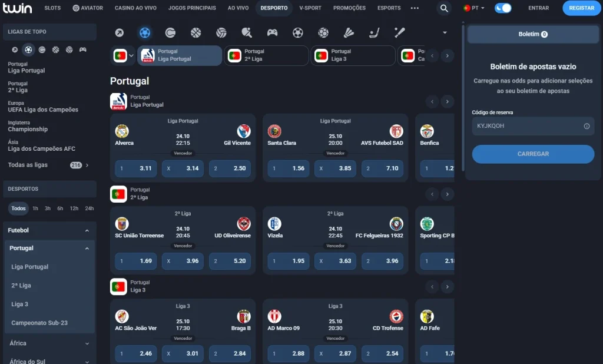This screenshot has width=603, height=364.
Task: Open the more menu ellipsis
Action: tap(415, 8)
